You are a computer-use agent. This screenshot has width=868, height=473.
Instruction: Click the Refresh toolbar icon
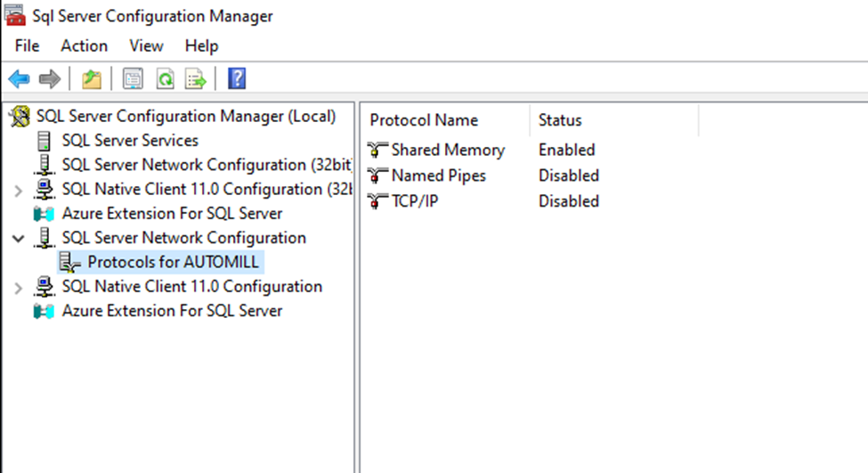pyautogui.click(x=165, y=78)
